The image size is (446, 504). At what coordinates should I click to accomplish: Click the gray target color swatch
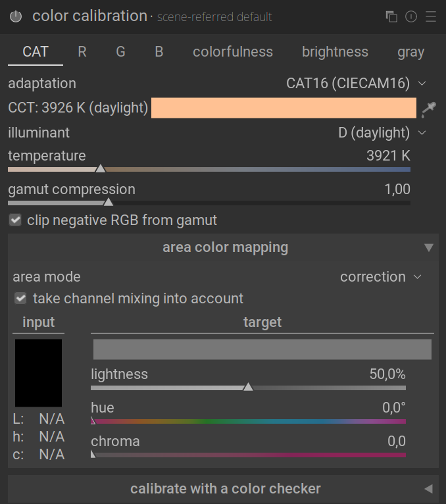tap(262, 349)
